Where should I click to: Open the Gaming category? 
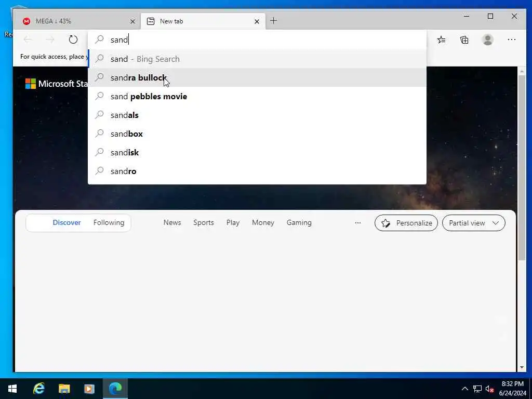299,222
